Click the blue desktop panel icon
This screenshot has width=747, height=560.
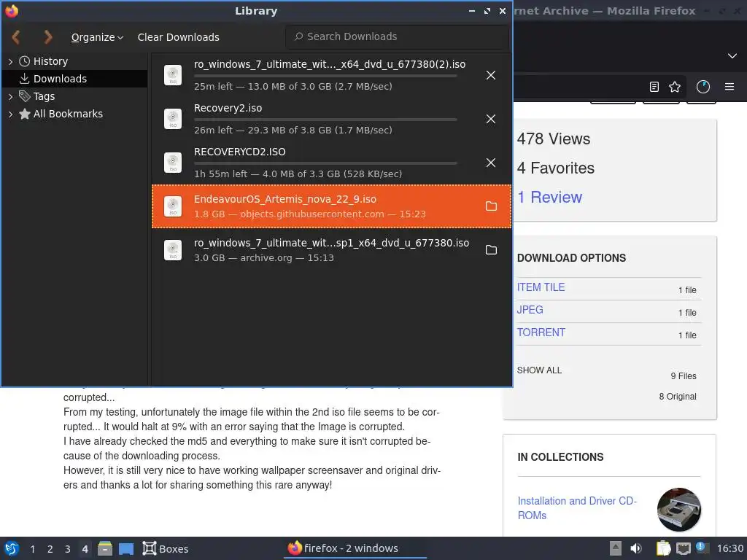(x=125, y=548)
